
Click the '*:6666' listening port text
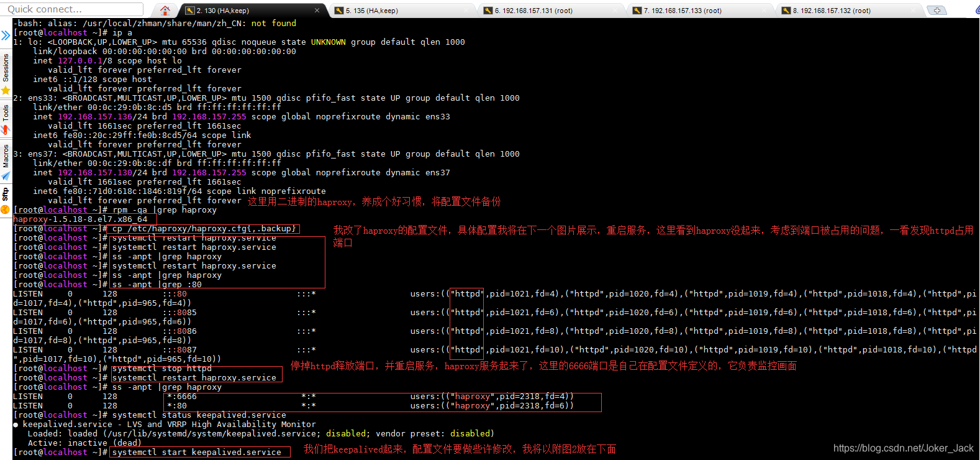coord(182,396)
